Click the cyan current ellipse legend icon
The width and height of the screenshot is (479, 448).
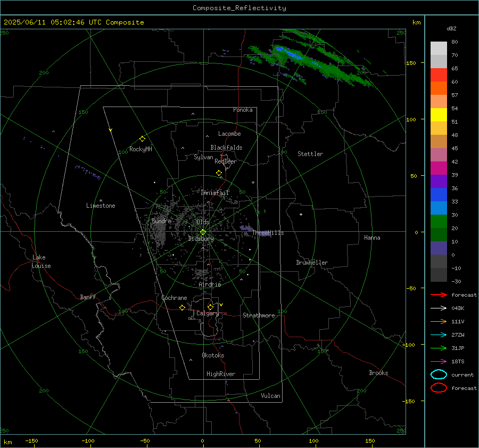click(x=439, y=374)
